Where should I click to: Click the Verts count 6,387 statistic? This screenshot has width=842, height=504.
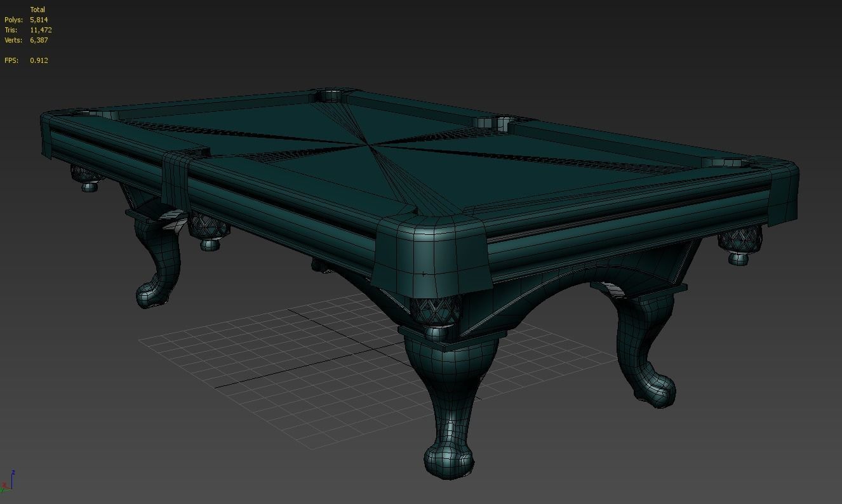39,40
